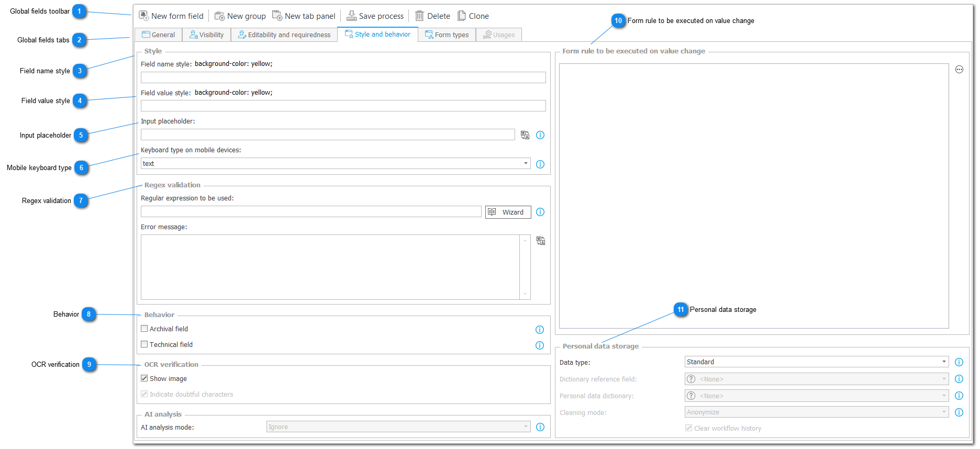Click the up arrow of the Error message scrollbar
980x449 pixels.
[x=525, y=240]
